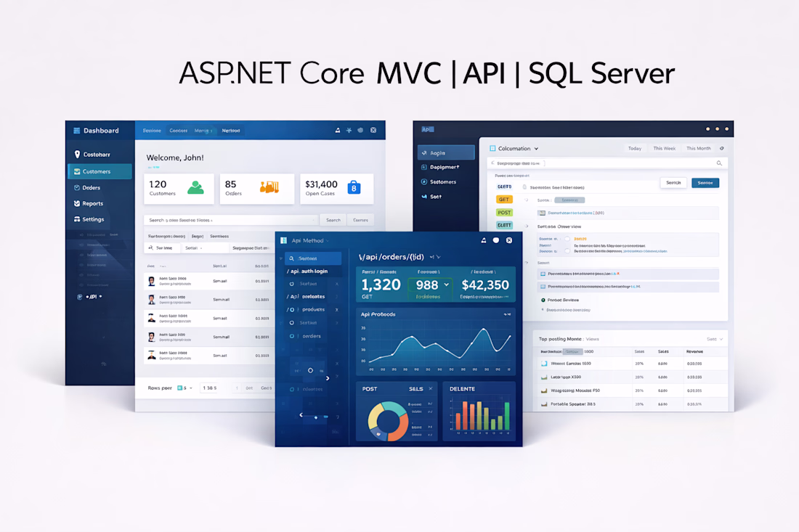Click the sidebar slider near Api Method bottom

point(315,417)
